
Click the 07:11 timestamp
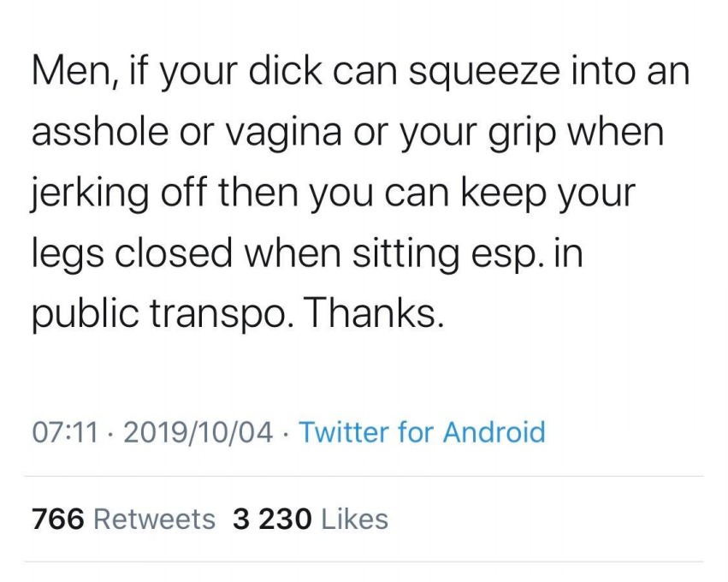point(66,432)
